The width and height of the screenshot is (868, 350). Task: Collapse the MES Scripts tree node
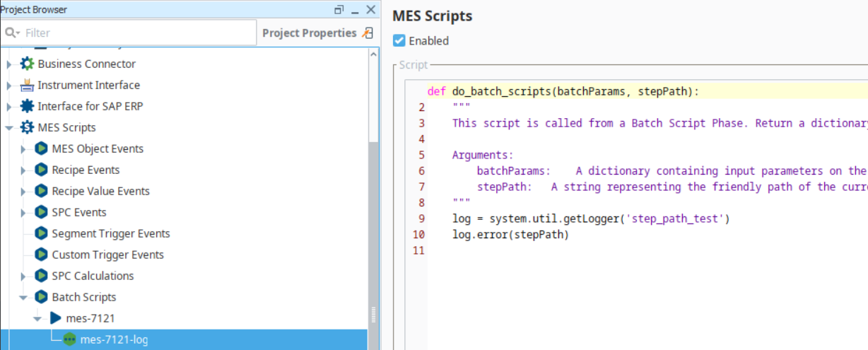(x=9, y=128)
